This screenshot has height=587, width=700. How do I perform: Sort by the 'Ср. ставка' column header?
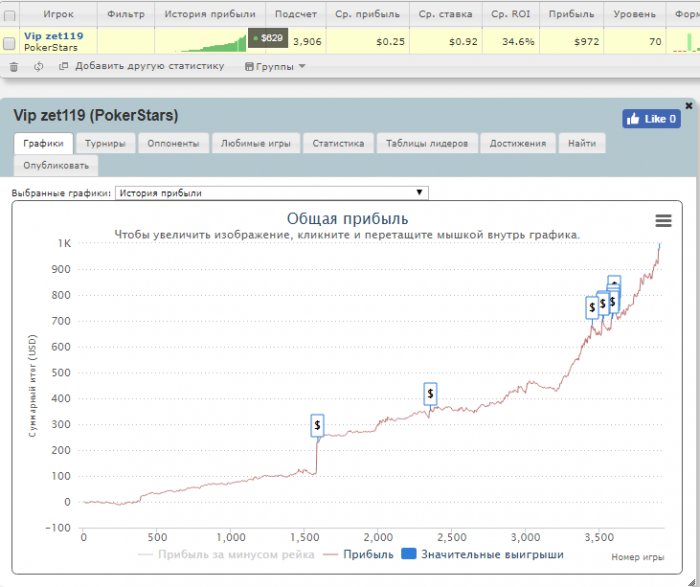pos(446,14)
